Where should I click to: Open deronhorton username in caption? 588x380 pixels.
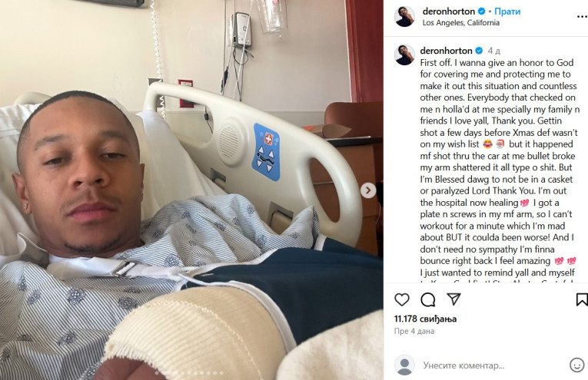coord(446,51)
